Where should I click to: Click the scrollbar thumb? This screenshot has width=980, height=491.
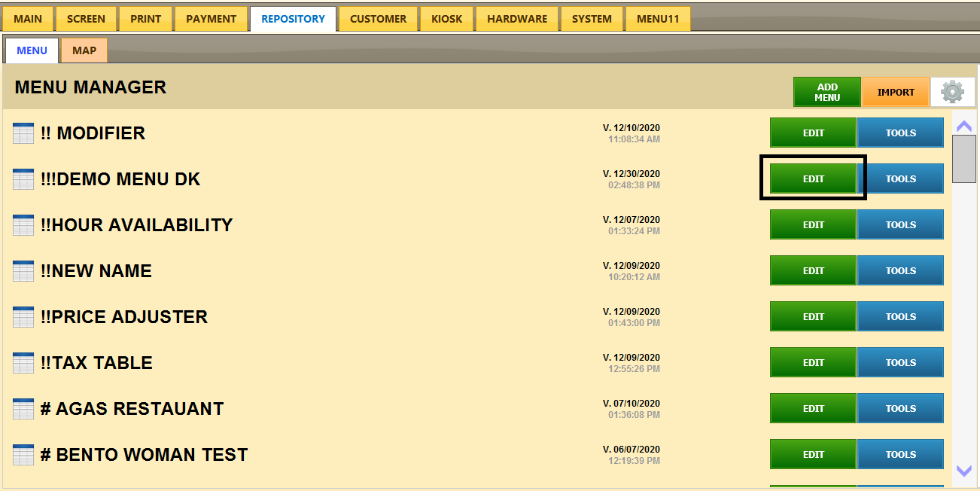pos(963,159)
